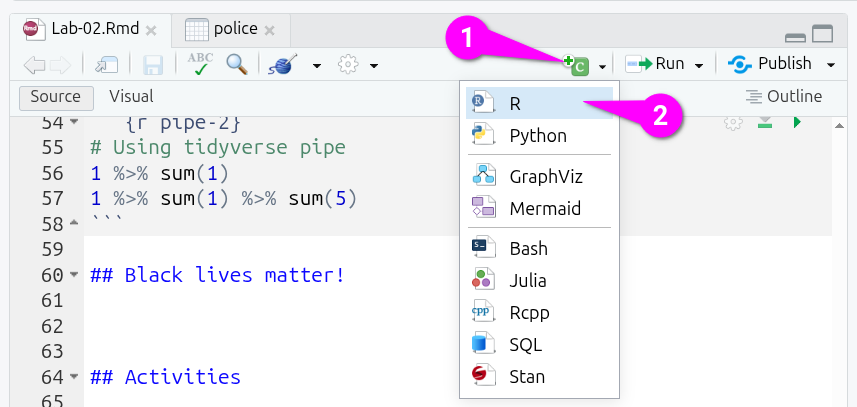Expand the Run dropdown arrow
Viewport: 857px width, 407px height.
tap(699, 66)
